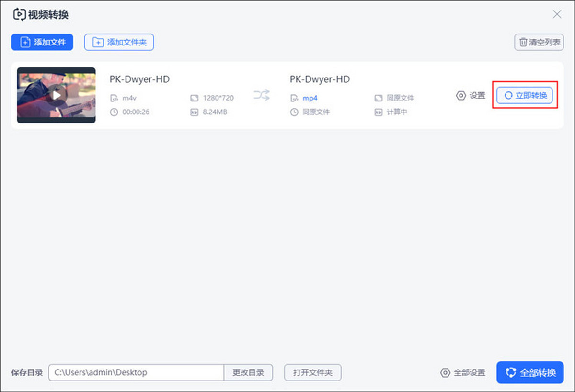575x392 pixels.
Task: Convert all with the 全部转换 button
Action: [x=530, y=372]
